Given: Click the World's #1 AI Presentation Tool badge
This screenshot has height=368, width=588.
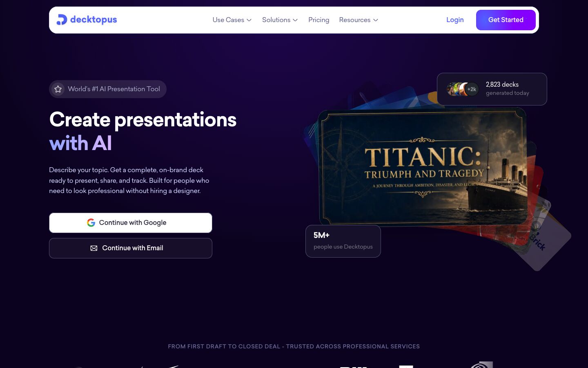Looking at the screenshot, I should pyautogui.click(x=108, y=89).
